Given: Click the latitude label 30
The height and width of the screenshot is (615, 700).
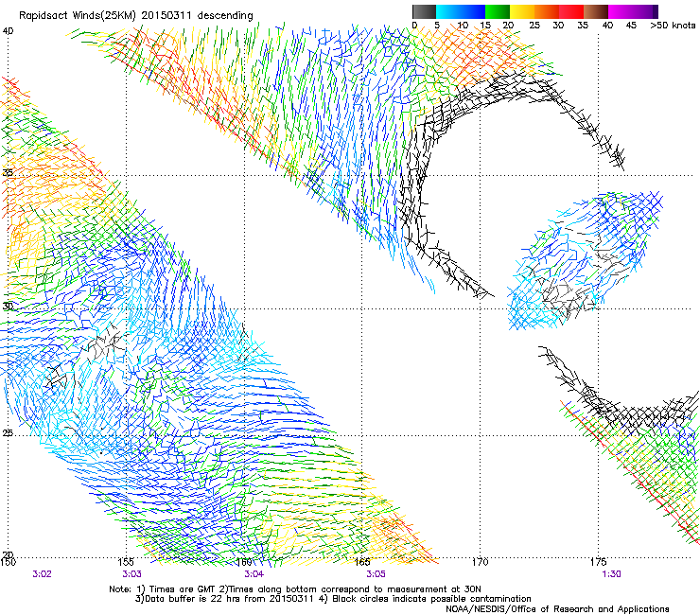Looking at the screenshot, I should (8, 307).
